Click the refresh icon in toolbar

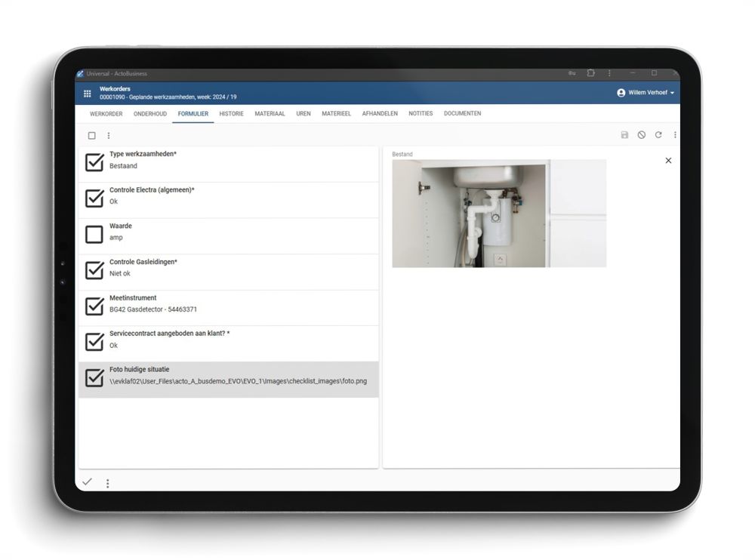[658, 135]
